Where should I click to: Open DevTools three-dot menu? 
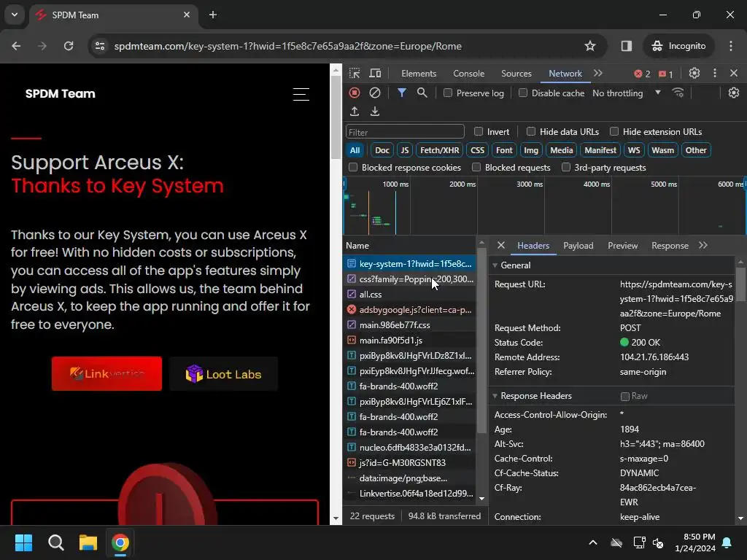715,74
